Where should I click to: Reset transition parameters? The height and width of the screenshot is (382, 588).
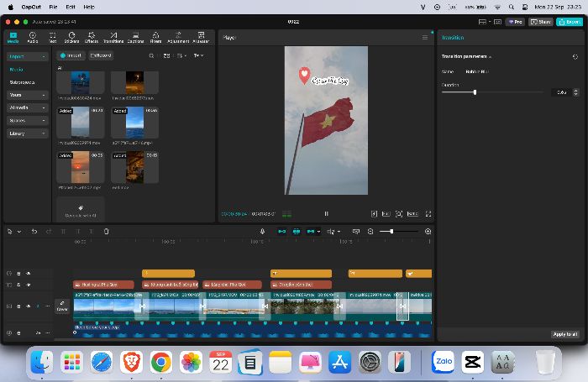[575, 56]
